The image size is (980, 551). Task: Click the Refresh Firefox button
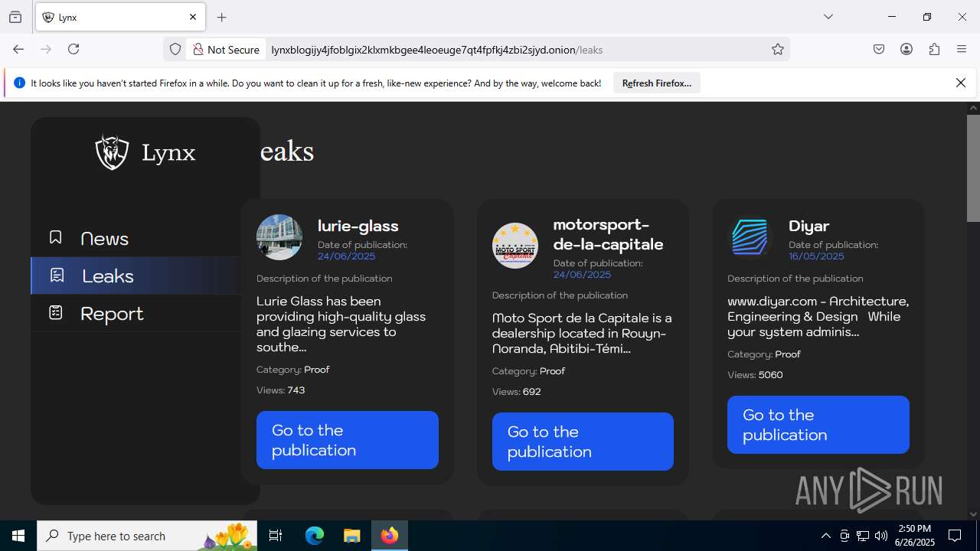(x=656, y=83)
